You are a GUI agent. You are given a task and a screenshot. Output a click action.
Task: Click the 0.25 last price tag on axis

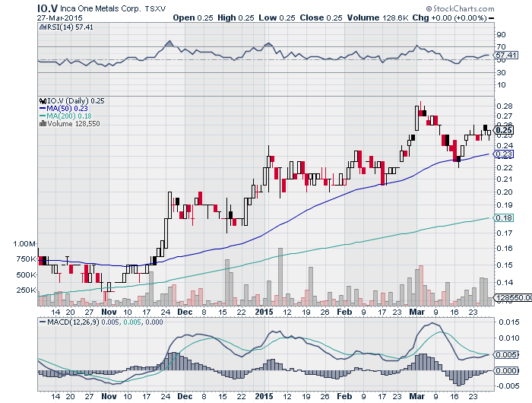[503, 130]
